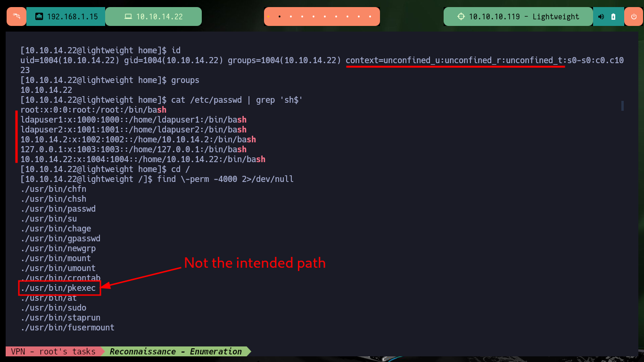Click the Kali dragon logo icon

[17, 16]
